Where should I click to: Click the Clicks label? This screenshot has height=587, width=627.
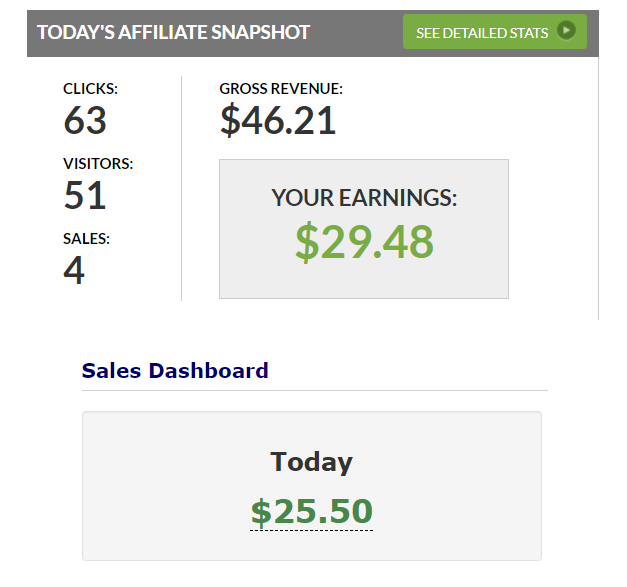(90, 89)
